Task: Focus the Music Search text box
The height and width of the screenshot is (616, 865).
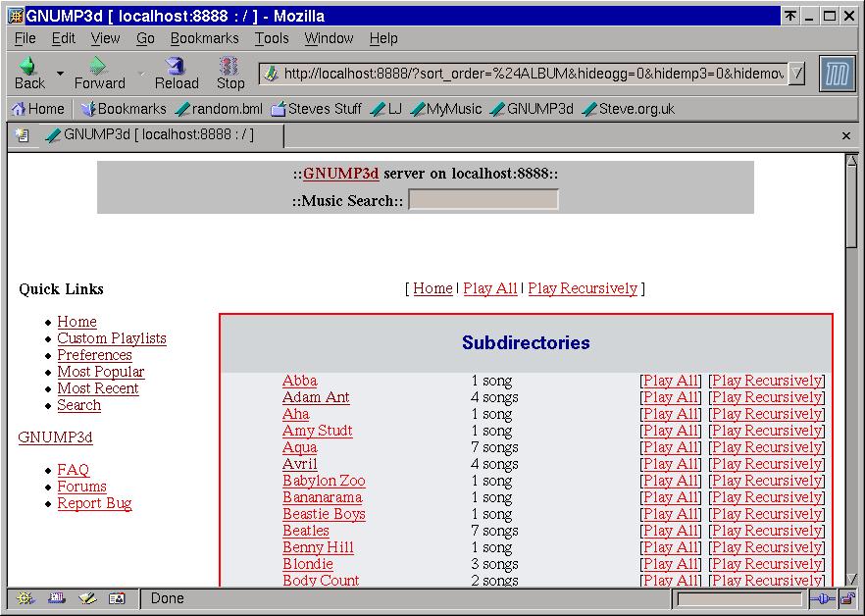Action: click(483, 200)
